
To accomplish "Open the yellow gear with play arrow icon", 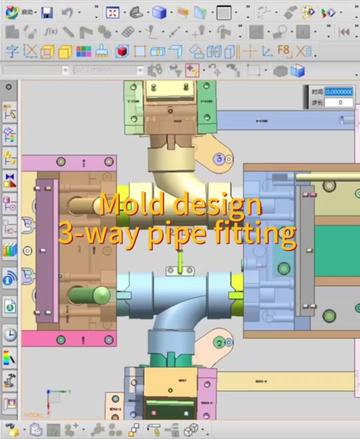I will click(x=308, y=12).
